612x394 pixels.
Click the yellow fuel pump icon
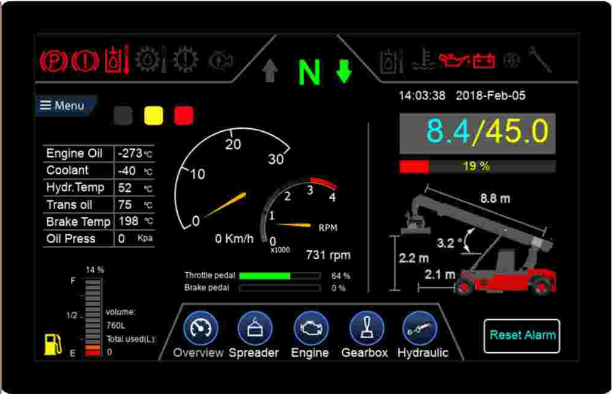coord(53,344)
